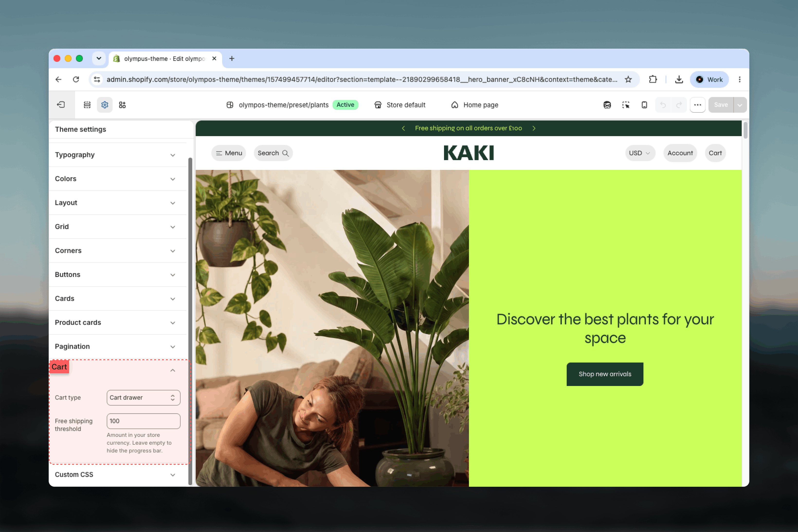Image resolution: width=798 pixels, height=532 pixels.
Task: Show the previous announcement with left arrow
Action: 403,128
